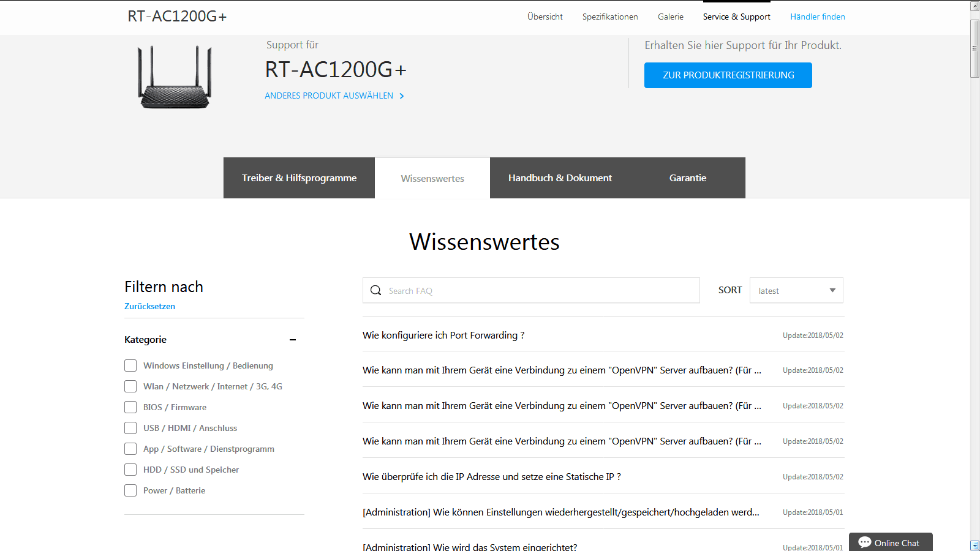This screenshot has width=980, height=551.
Task: Switch to Treiber & Hilfsprogramme tab
Action: tap(299, 178)
